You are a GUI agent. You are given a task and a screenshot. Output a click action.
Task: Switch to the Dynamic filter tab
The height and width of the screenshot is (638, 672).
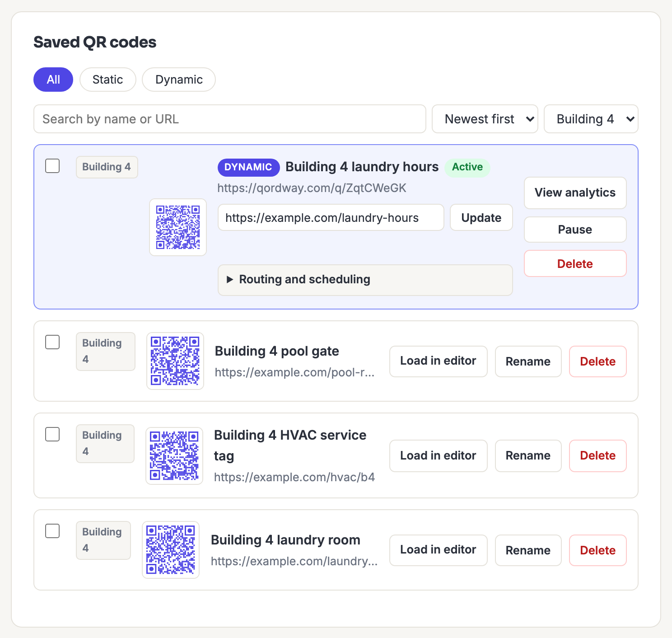pyautogui.click(x=179, y=80)
